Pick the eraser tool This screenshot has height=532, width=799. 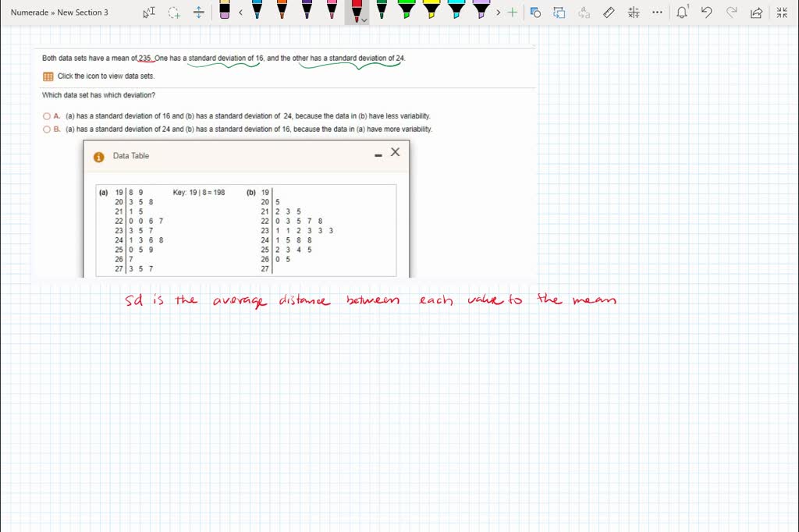(224, 9)
